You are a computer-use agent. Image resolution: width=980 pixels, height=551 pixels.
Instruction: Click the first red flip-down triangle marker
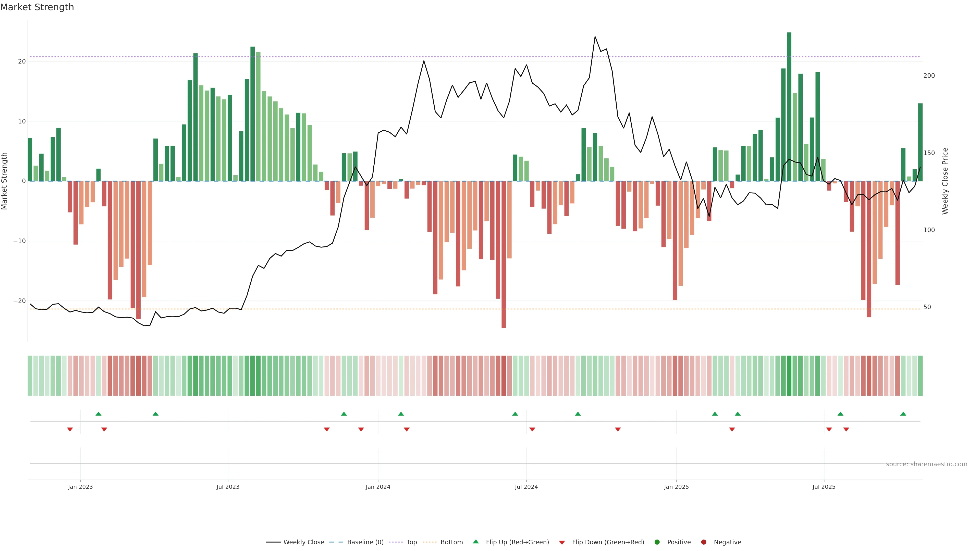click(70, 429)
